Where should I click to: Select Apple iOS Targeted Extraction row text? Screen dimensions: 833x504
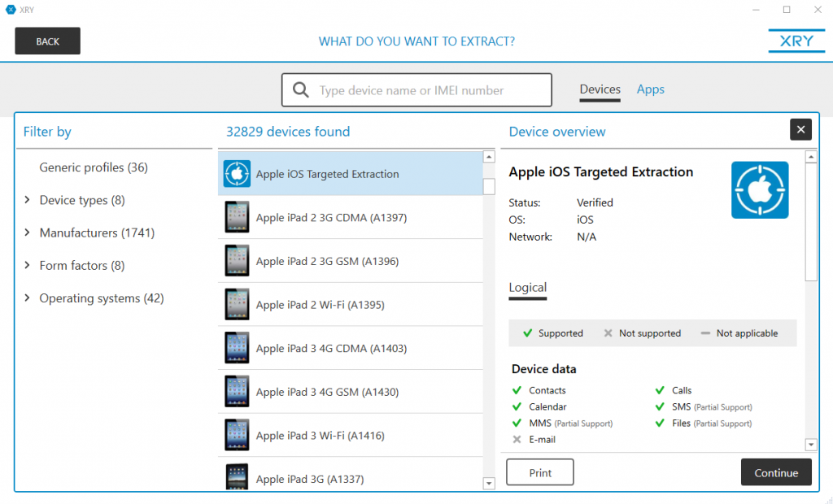click(327, 174)
